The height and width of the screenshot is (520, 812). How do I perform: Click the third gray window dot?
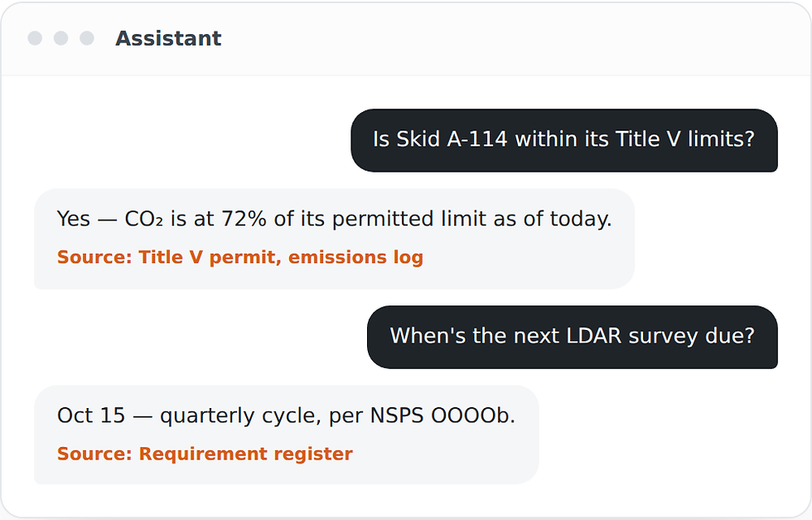pyautogui.click(x=87, y=38)
